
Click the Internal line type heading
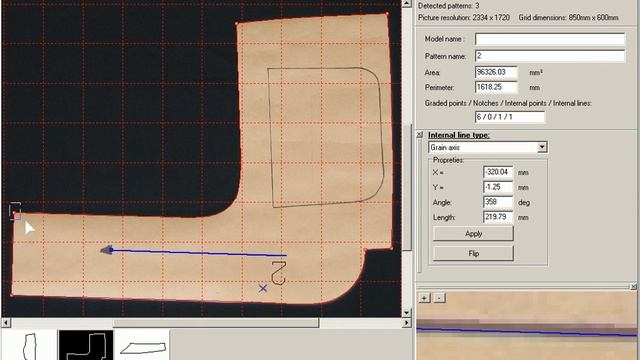coord(459,135)
